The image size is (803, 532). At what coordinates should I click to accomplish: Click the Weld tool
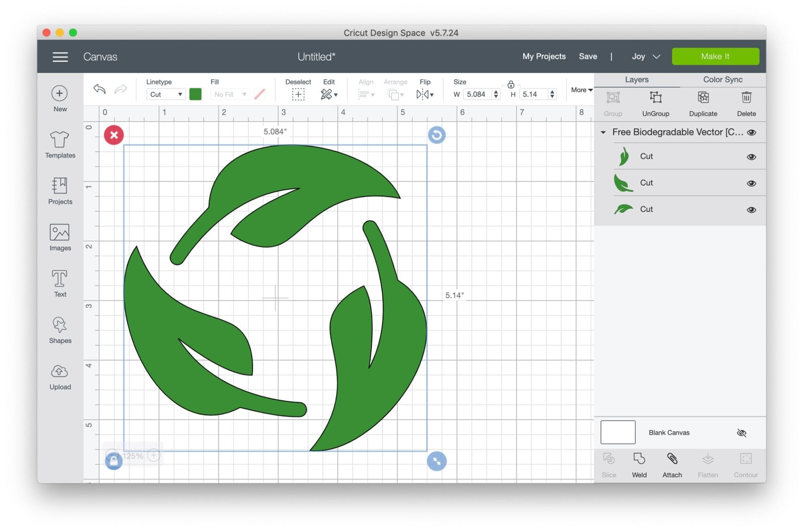point(639,464)
